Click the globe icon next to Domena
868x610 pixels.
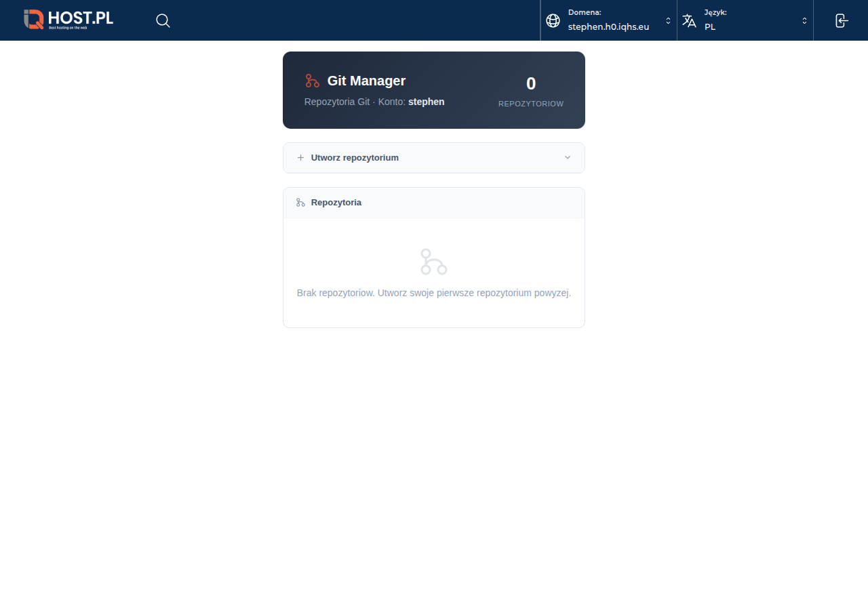pyautogui.click(x=553, y=20)
